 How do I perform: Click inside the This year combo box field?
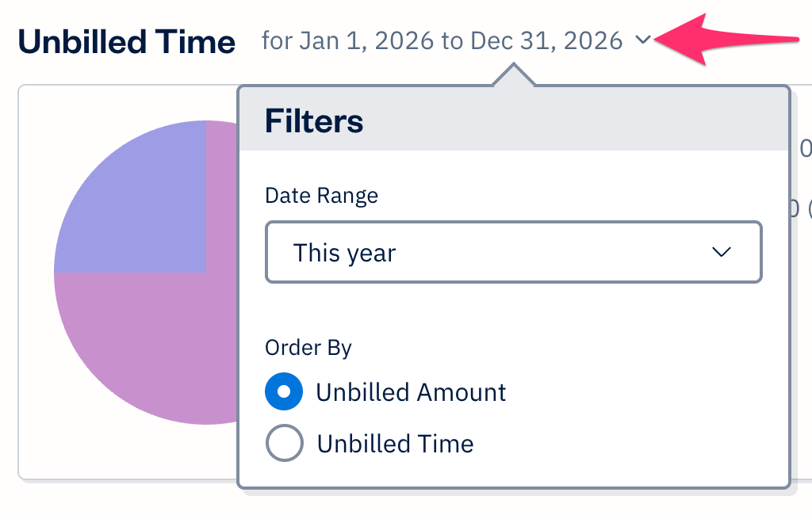coord(476,252)
